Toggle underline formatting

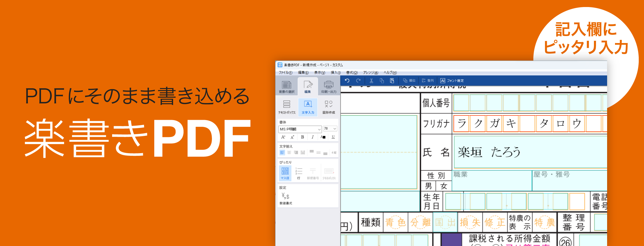pos(333,137)
